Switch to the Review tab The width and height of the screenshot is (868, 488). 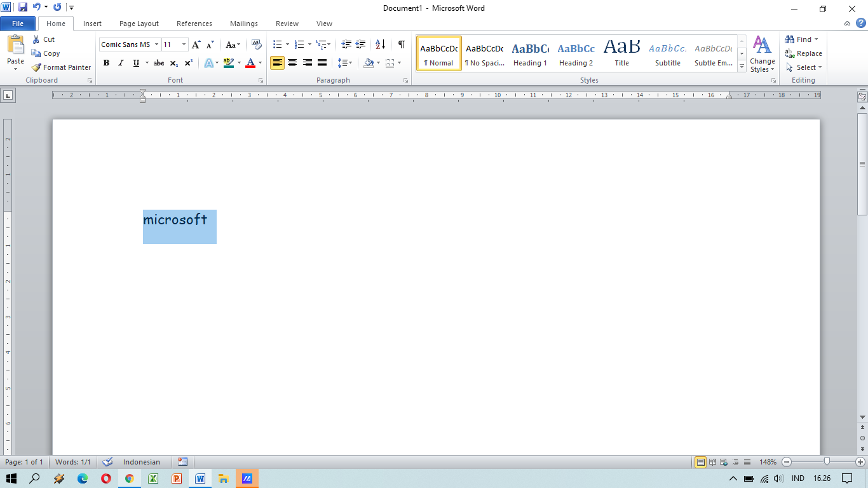[x=287, y=24]
